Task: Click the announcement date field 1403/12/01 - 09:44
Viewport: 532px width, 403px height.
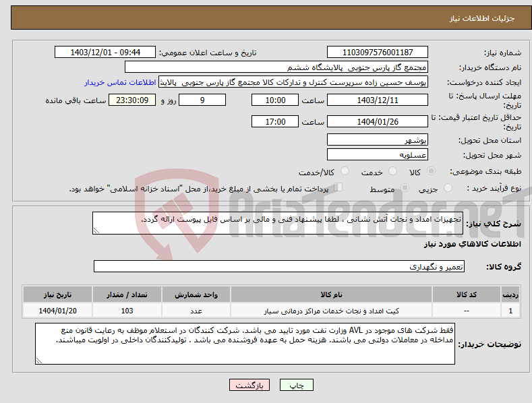Action: 105,53
